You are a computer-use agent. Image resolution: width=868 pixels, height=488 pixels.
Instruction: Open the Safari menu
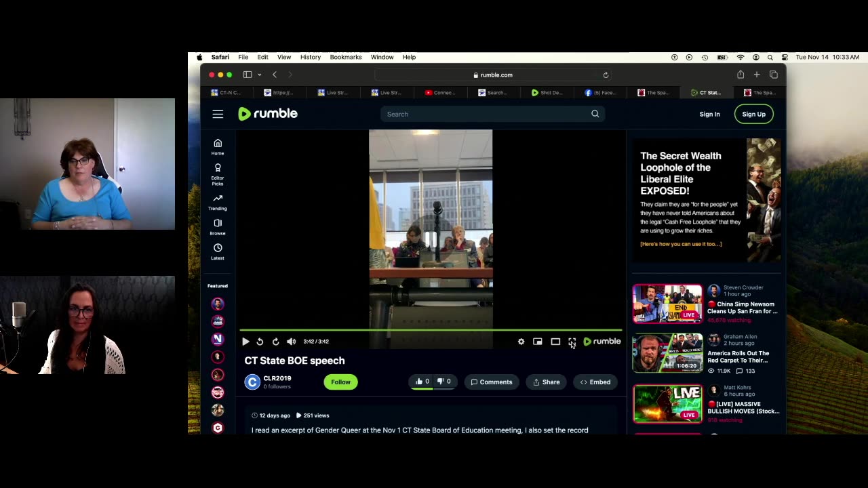coord(220,57)
